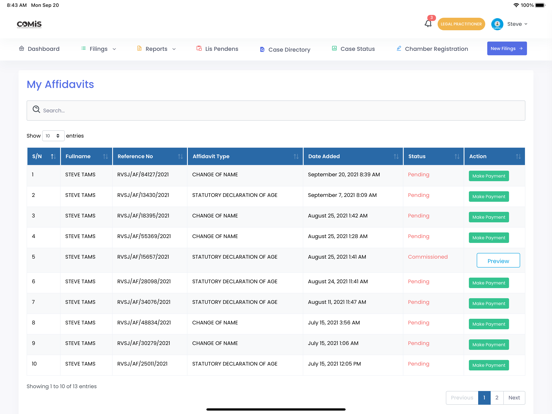The height and width of the screenshot is (414, 552).
Task: Click Showing 1 to 10 of 13 entries
Action: [62, 386]
